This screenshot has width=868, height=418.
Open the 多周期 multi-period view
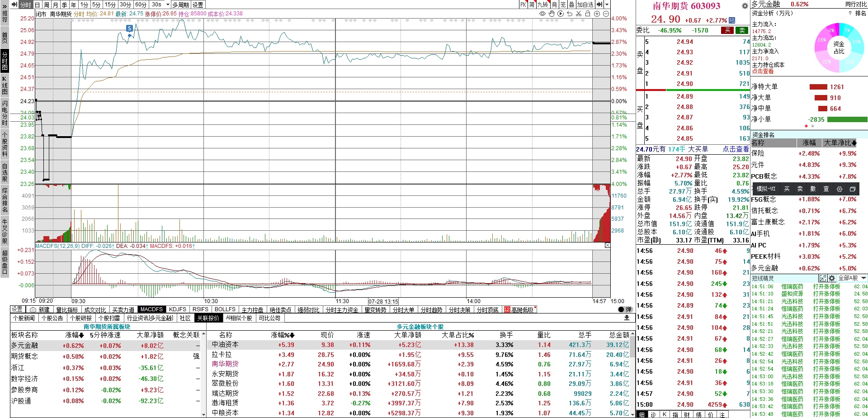pyautogui.click(x=180, y=5)
